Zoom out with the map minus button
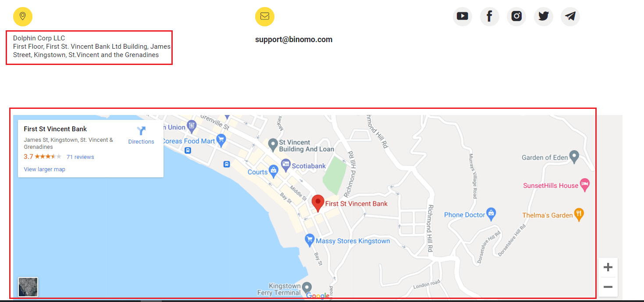The width and height of the screenshot is (644, 302). click(608, 287)
